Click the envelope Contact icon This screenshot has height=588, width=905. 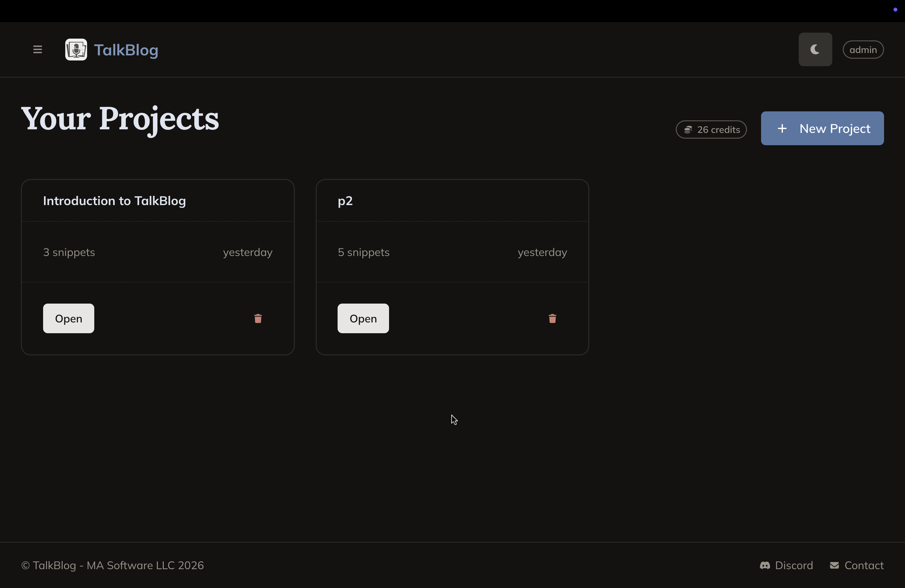(834, 566)
